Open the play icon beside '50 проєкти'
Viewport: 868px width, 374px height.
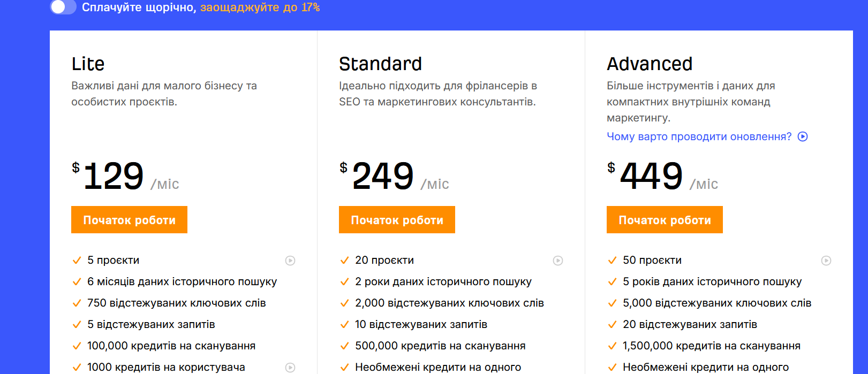coord(826,261)
